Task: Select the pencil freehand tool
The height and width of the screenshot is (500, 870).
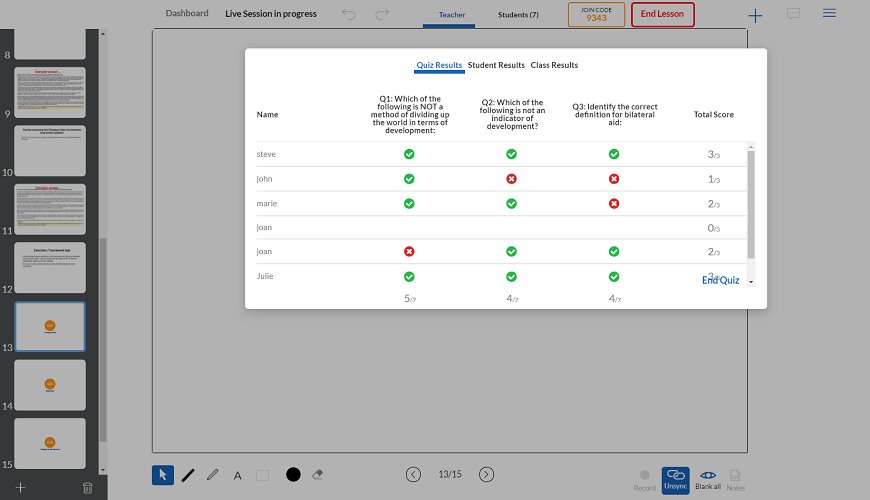Action: coord(213,475)
